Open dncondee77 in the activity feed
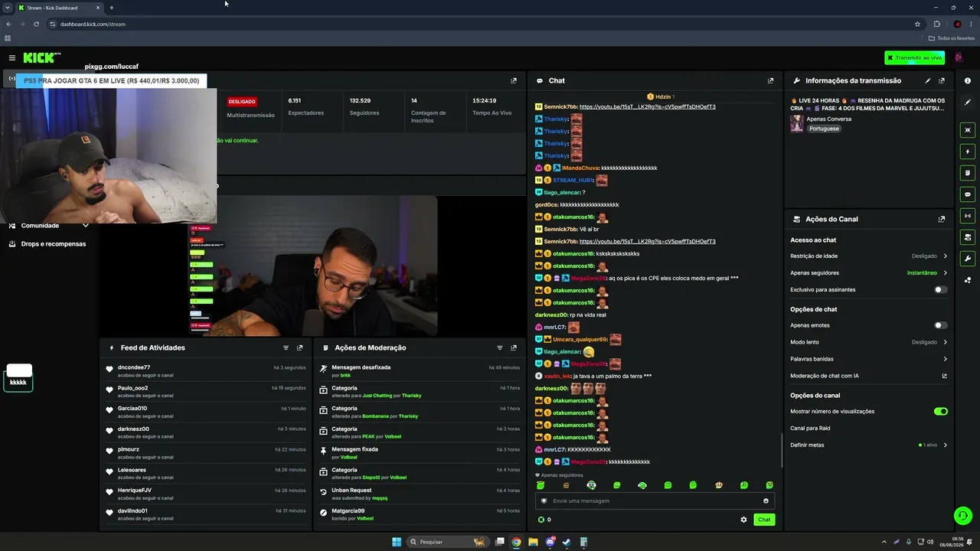The image size is (980, 551). pos(134,368)
